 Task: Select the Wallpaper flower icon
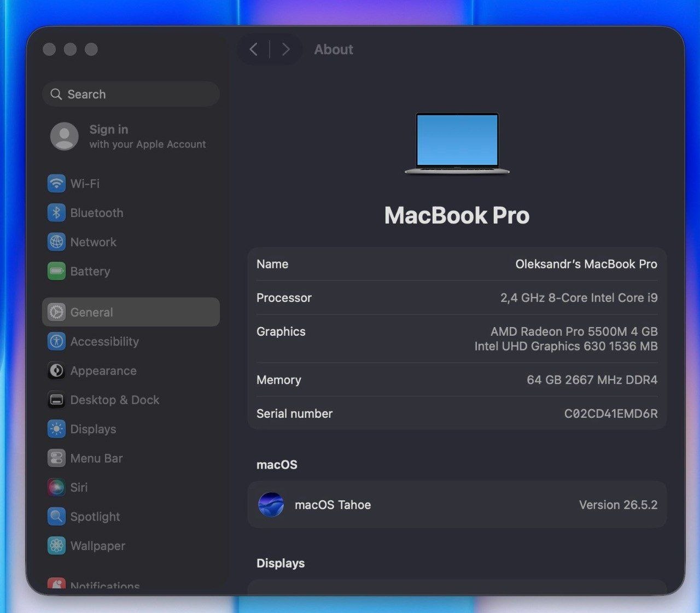point(56,546)
